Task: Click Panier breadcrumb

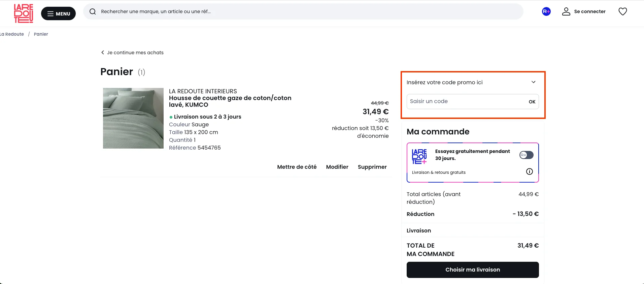Action: 41,34
